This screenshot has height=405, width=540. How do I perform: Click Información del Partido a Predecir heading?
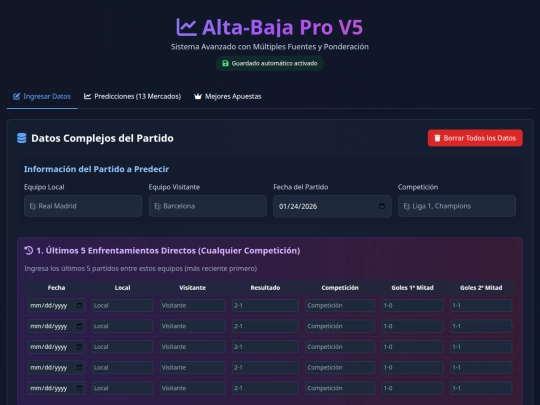(96, 169)
